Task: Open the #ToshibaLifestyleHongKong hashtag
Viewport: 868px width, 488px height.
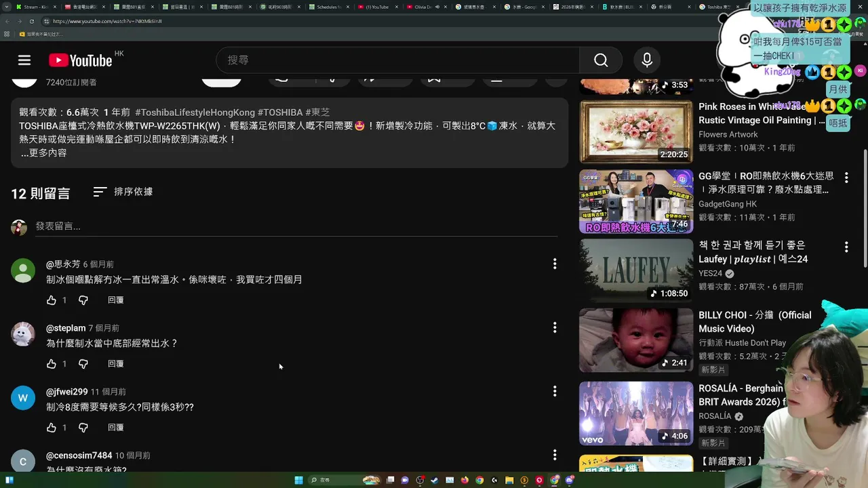Action: coord(195,113)
